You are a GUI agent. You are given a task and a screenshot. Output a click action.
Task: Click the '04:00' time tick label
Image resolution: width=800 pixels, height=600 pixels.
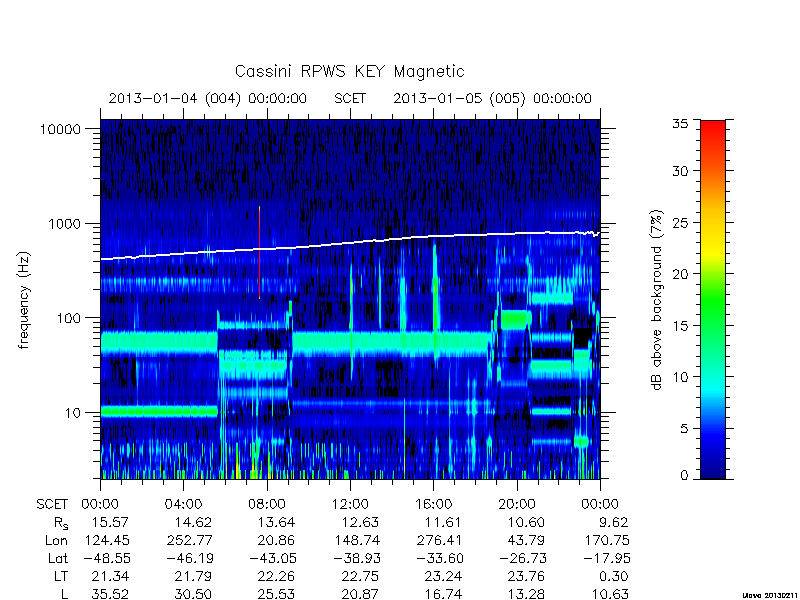[x=183, y=505]
